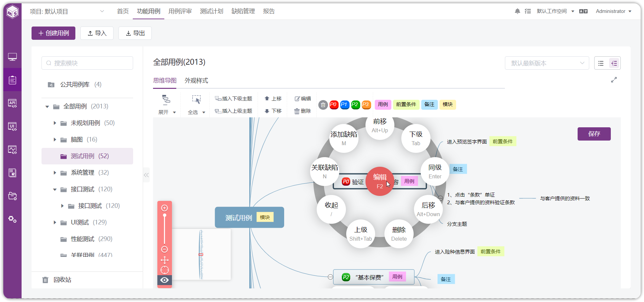
Task: Click the 创建用例 button
Action: 53,33
